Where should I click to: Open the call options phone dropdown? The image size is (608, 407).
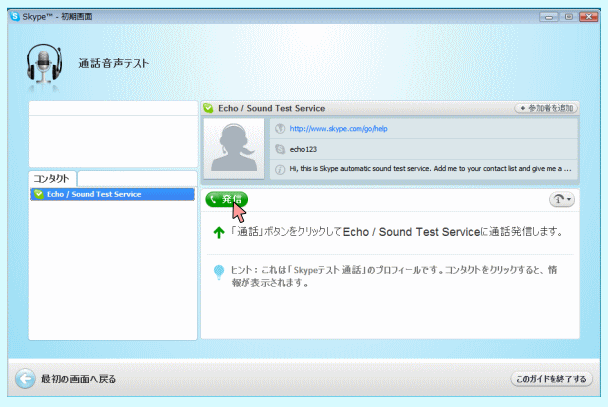pyautogui.click(x=562, y=199)
